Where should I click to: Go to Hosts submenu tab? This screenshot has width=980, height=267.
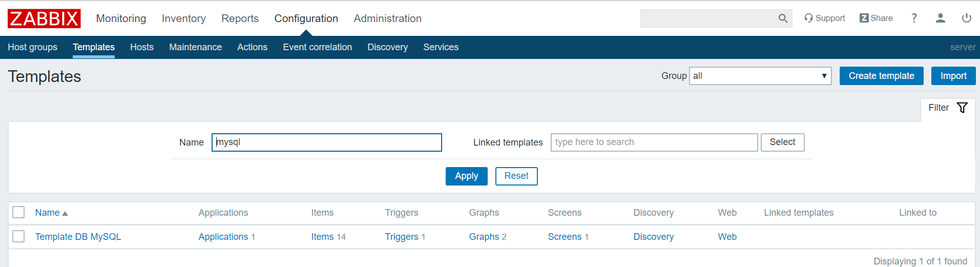coord(142,47)
